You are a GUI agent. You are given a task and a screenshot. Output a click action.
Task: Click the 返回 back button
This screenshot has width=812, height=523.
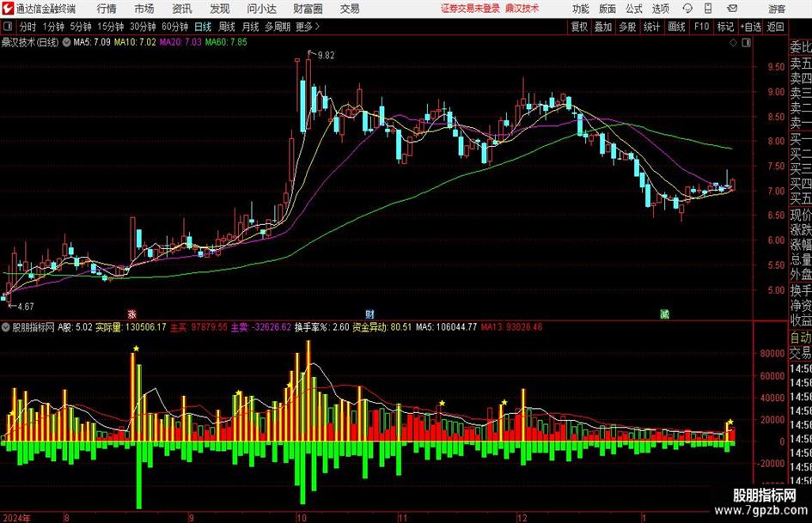click(x=775, y=27)
